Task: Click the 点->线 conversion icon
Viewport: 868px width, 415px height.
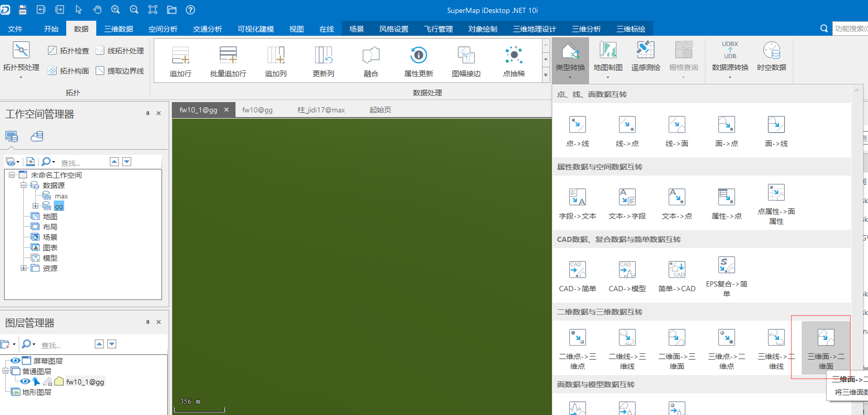Action: point(577,131)
